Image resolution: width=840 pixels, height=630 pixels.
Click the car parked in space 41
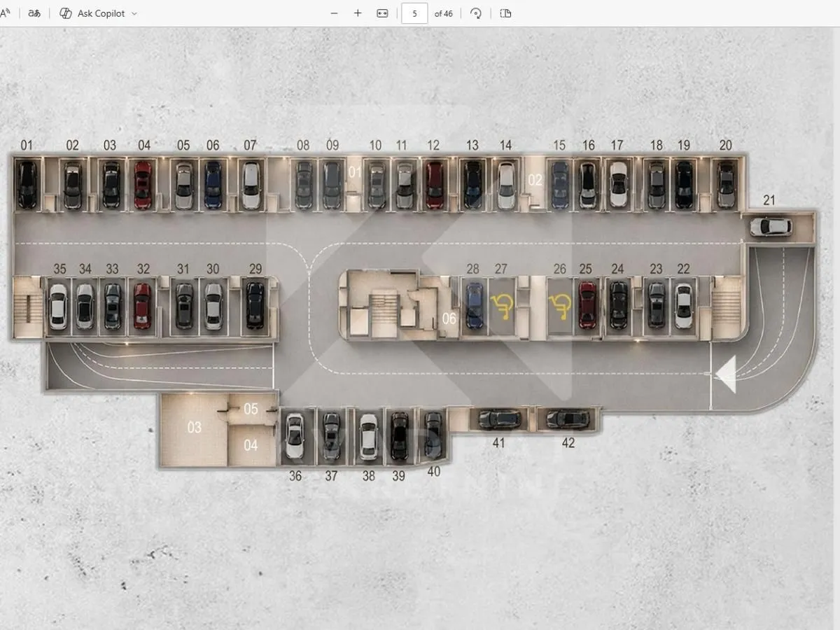pyautogui.click(x=499, y=419)
